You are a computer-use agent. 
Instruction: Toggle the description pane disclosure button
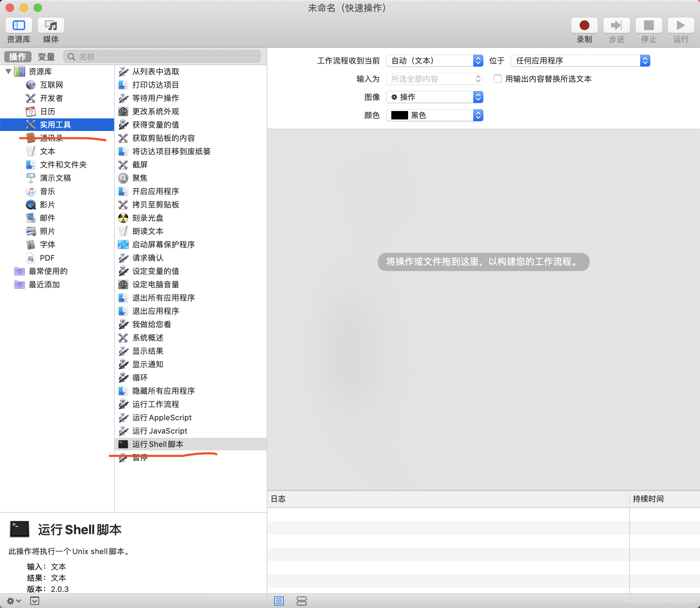(35, 601)
